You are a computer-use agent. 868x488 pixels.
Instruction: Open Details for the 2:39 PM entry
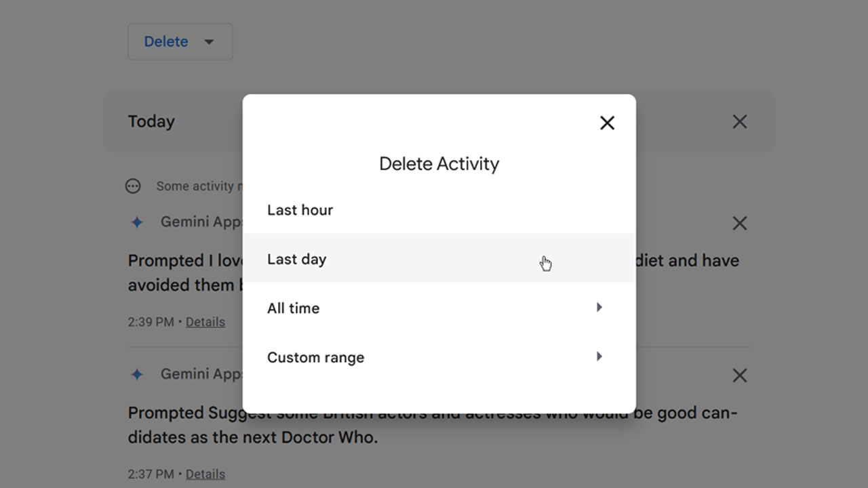coord(205,322)
